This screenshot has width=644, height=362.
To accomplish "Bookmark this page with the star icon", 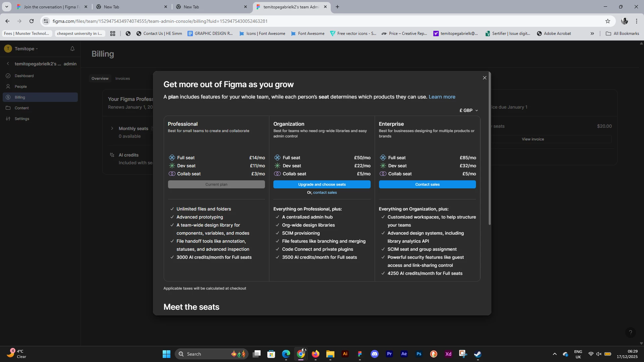I will pos(607,21).
